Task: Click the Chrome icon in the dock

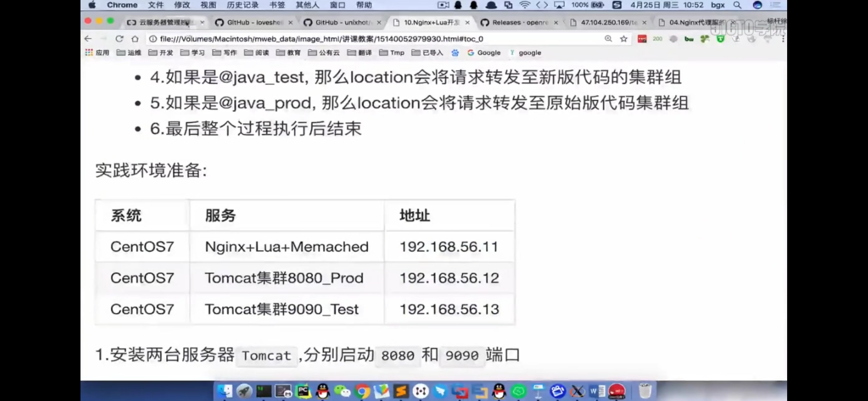Action: tap(362, 391)
